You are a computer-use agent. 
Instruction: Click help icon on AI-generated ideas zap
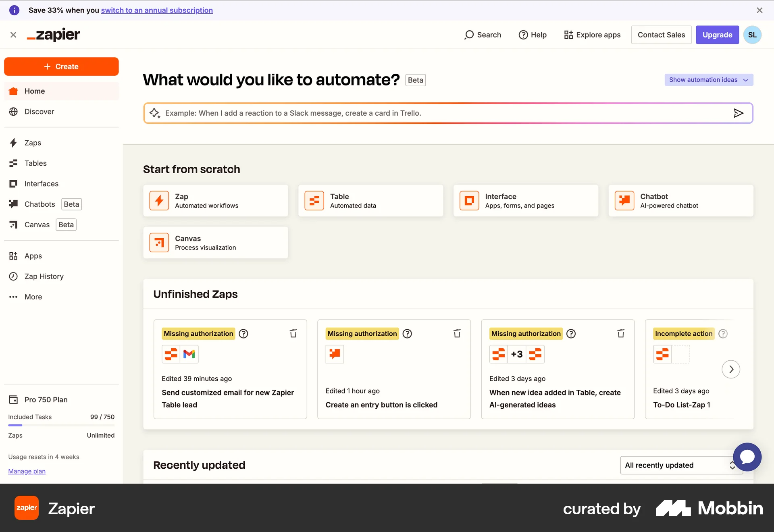[571, 334]
